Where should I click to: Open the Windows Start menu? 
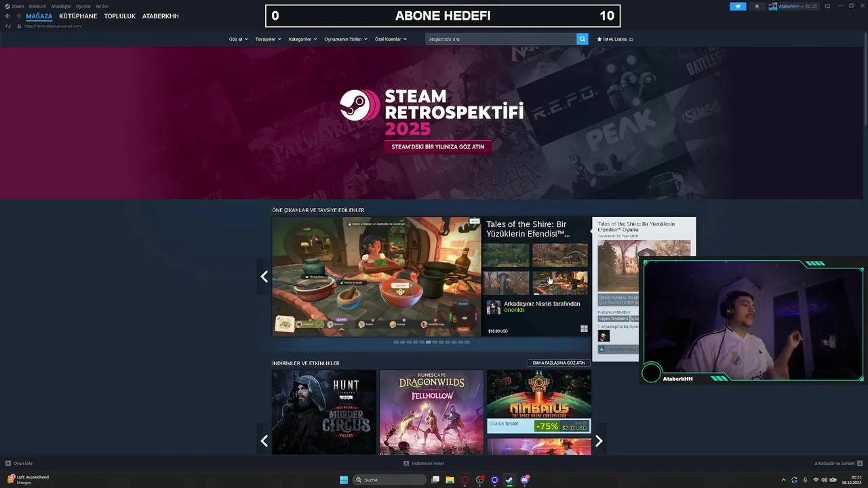click(x=344, y=480)
